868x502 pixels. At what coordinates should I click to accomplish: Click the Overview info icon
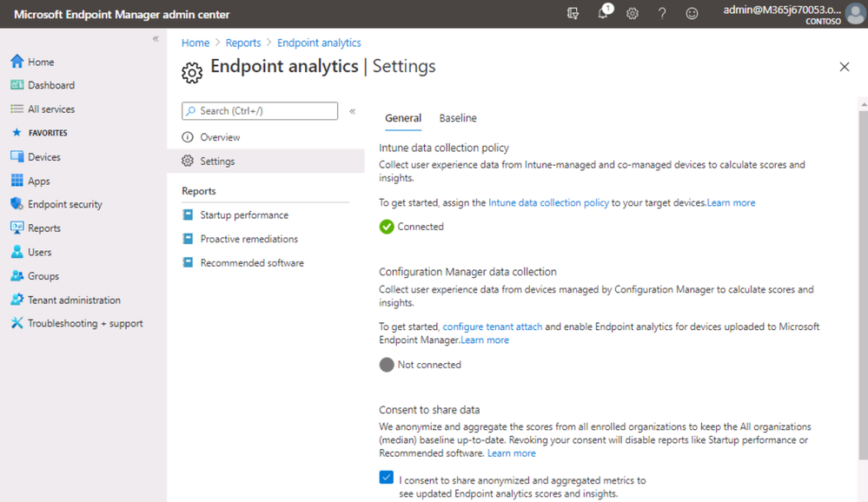coord(188,136)
